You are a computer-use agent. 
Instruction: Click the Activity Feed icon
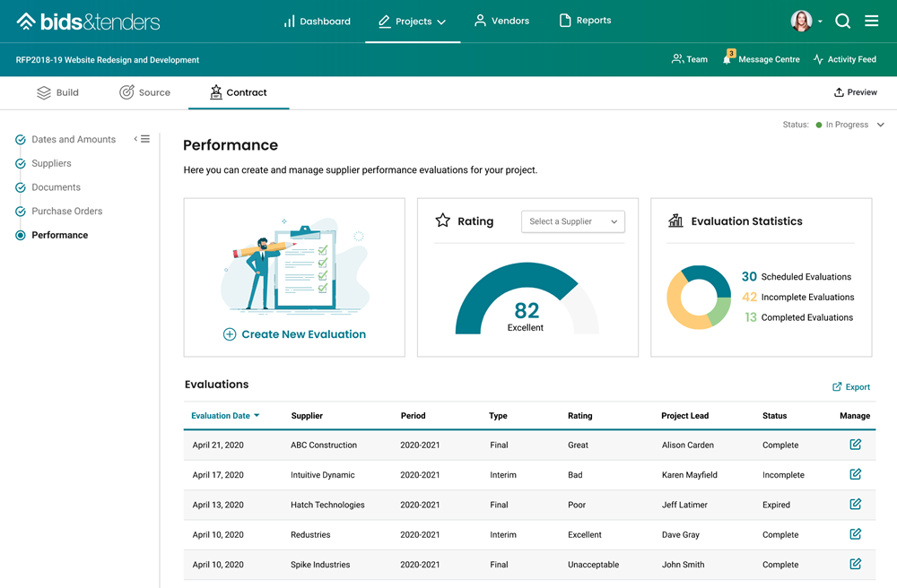(x=818, y=59)
